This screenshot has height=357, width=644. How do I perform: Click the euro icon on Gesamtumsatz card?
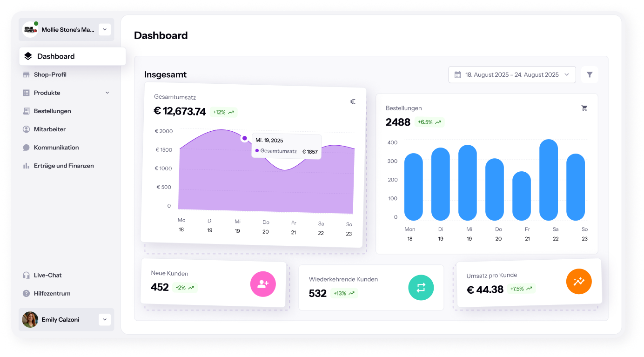click(x=353, y=101)
